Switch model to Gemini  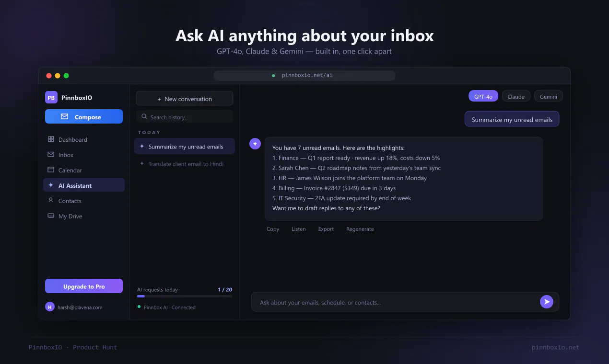(549, 96)
